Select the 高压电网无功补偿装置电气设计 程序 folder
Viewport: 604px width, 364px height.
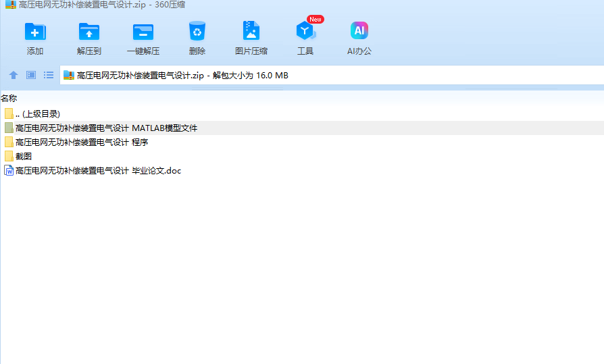coord(302,142)
